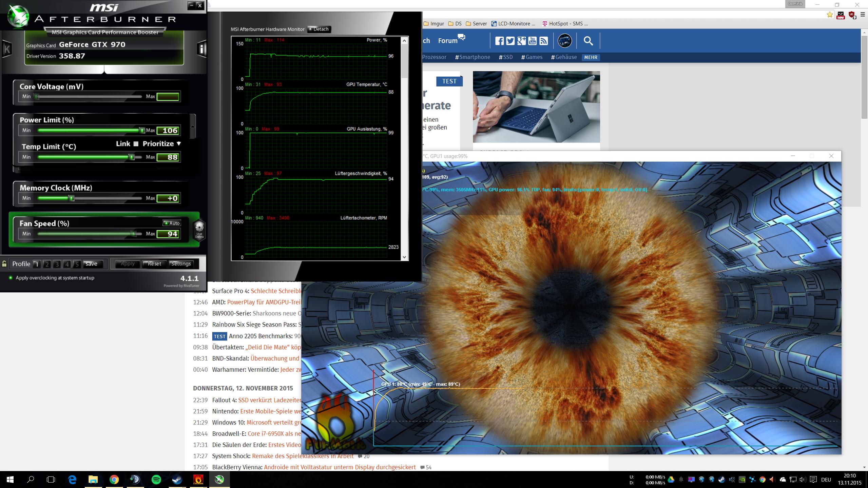868x488 pixels.
Task: Click the Reset button in Afterburner
Action: point(154,264)
